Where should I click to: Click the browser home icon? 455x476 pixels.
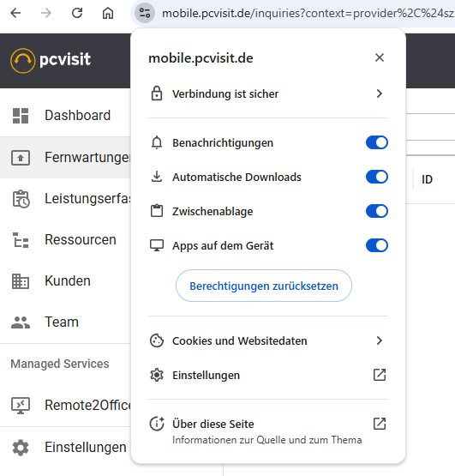[108, 13]
